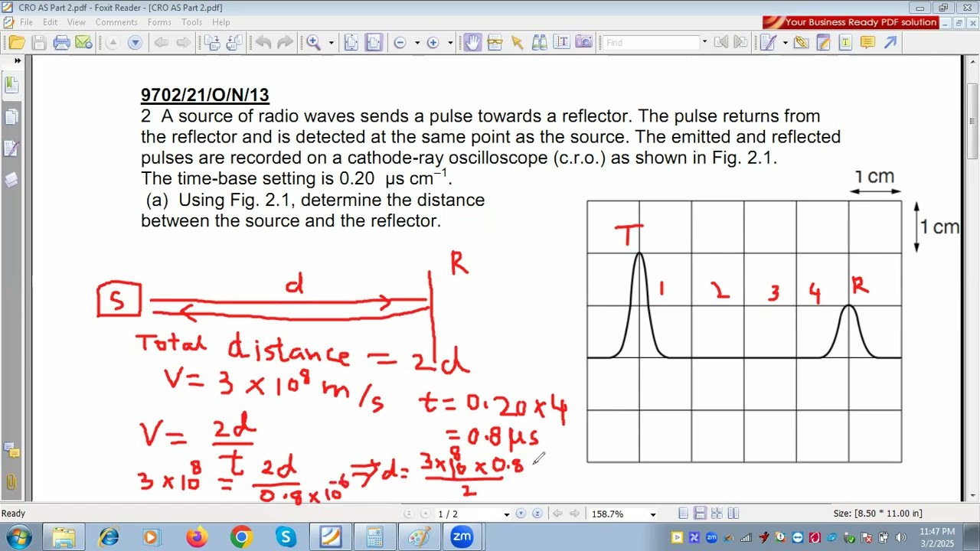Open the signatures panel icon in sidebar
Image resolution: width=980 pixels, height=551 pixels.
tap(11, 148)
